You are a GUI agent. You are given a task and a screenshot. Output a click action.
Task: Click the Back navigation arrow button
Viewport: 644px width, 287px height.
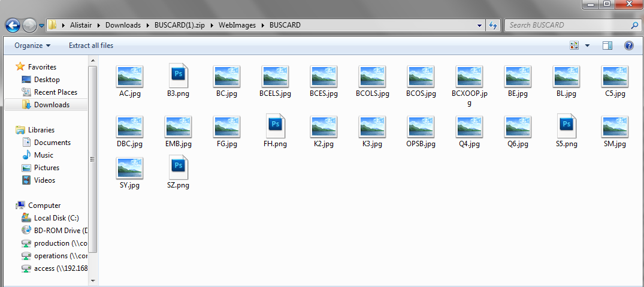click(x=13, y=25)
